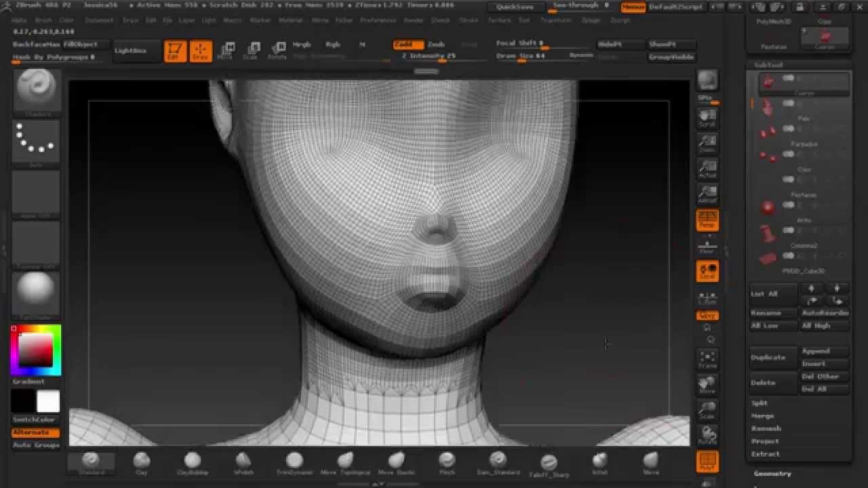Screen dimensions: 868x488
Task: Choose the Inflat brush
Action: [599, 464]
